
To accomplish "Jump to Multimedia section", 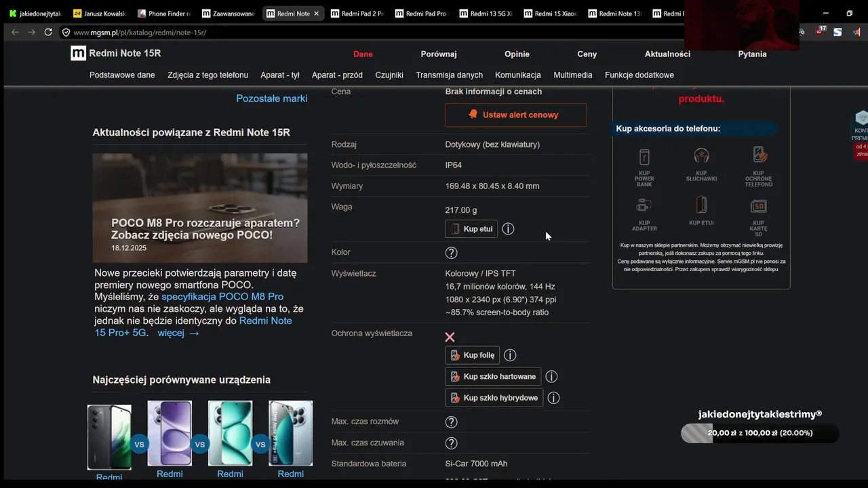I will [573, 75].
